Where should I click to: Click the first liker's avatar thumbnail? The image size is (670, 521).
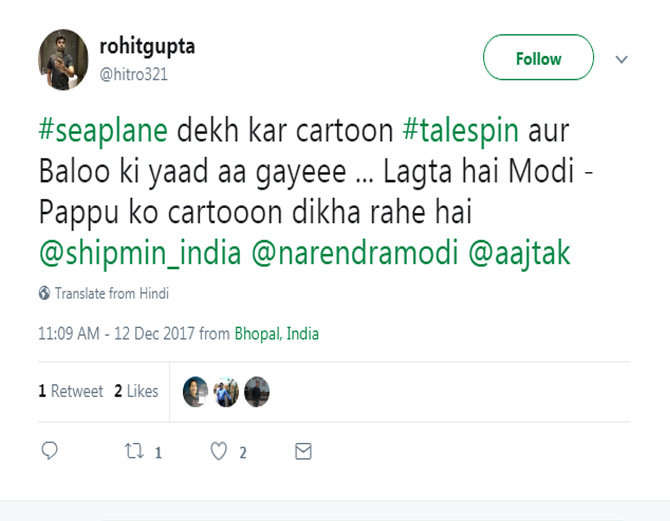pyautogui.click(x=195, y=392)
